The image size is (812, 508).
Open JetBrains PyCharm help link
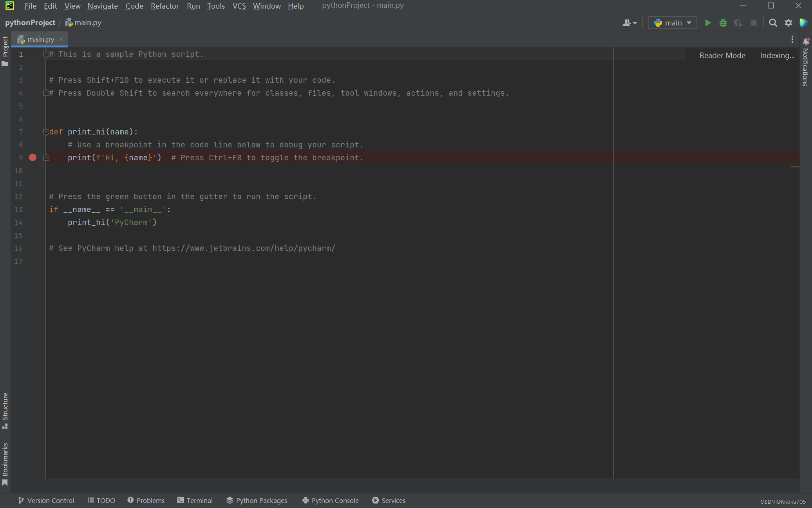point(243,248)
